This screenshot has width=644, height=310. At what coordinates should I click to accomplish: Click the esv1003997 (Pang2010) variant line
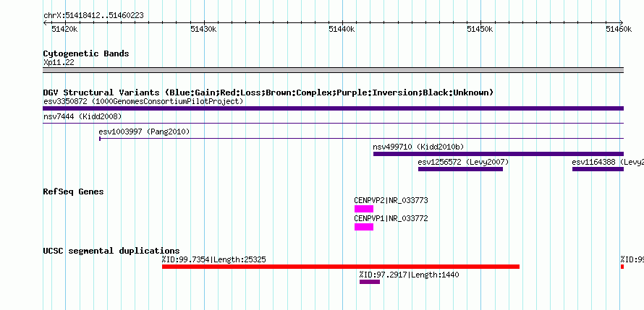click(x=361, y=139)
